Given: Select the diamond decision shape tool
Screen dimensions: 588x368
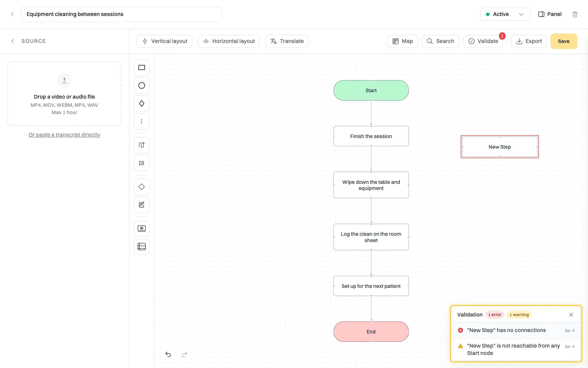Looking at the screenshot, I should pyautogui.click(x=142, y=103).
